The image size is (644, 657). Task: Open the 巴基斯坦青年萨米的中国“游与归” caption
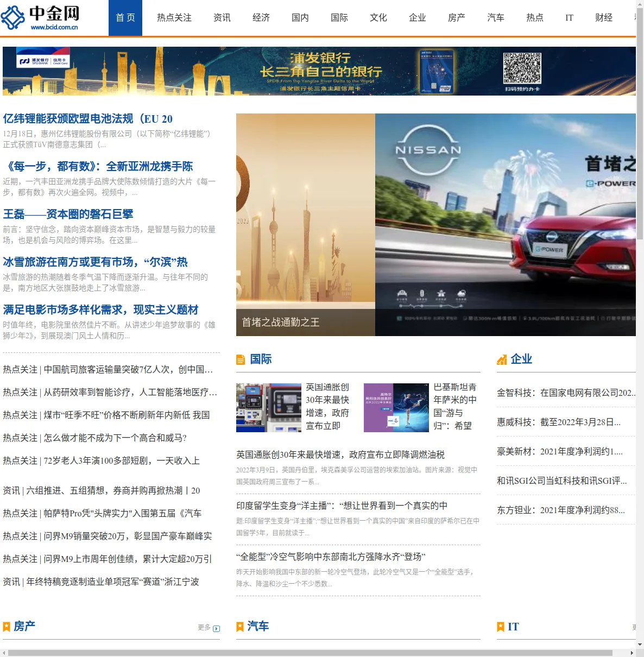pos(455,407)
